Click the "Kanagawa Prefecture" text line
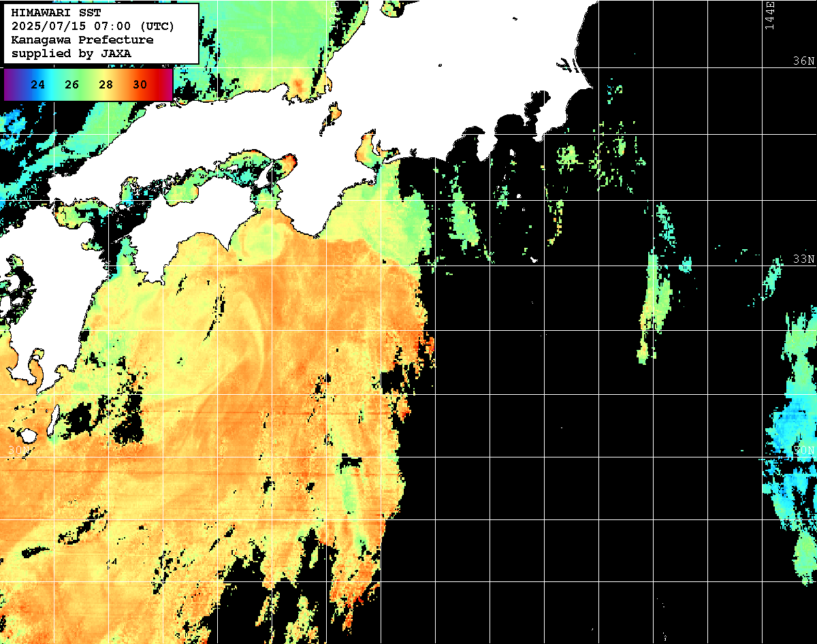 coord(82,39)
